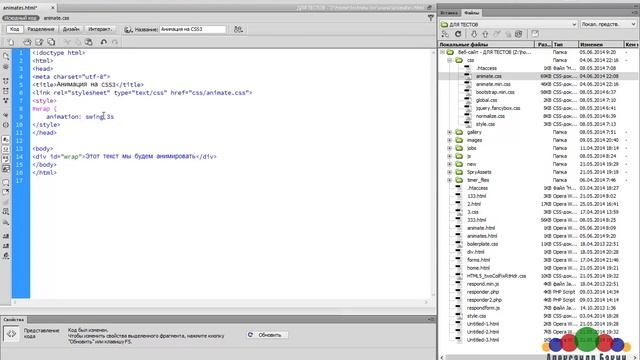Undo the last edit via toolbar
640x360 pixels.
pos(104,42)
